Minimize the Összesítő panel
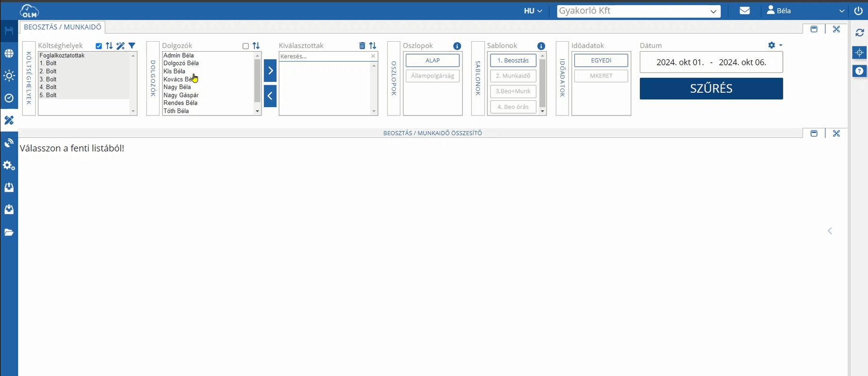 coord(814,134)
